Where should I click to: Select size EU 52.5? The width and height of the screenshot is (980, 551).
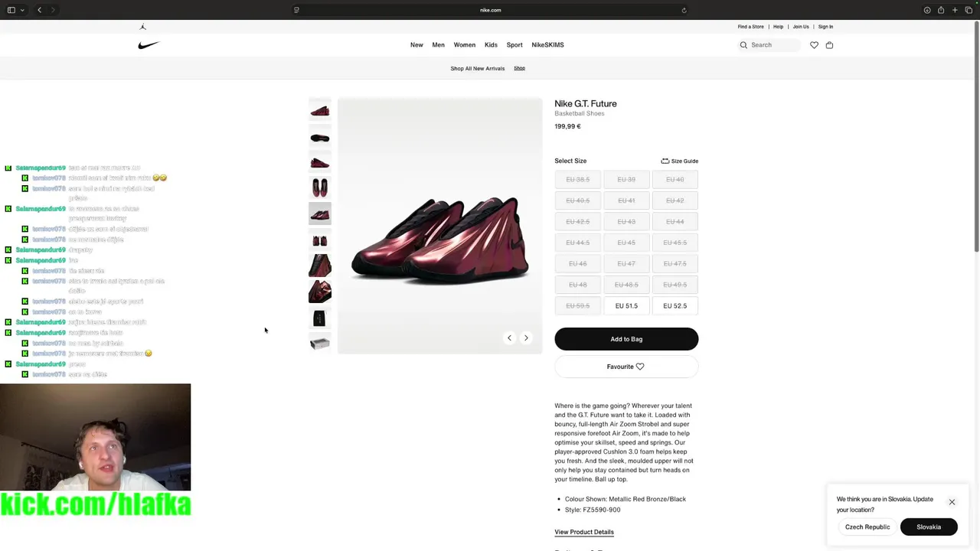tap(675, 306)
